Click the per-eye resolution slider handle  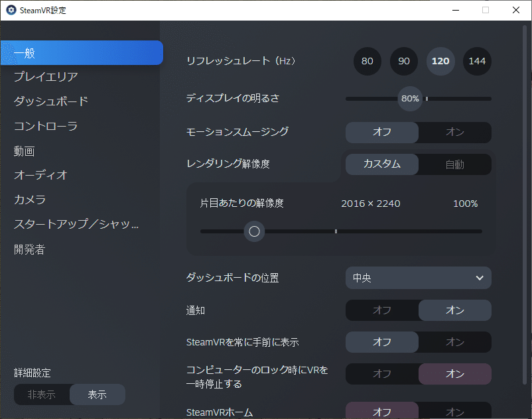coord(254,231)
